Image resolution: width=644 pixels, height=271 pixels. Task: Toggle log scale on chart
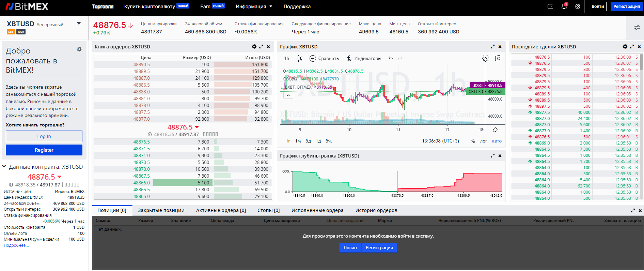coord(484,141)
